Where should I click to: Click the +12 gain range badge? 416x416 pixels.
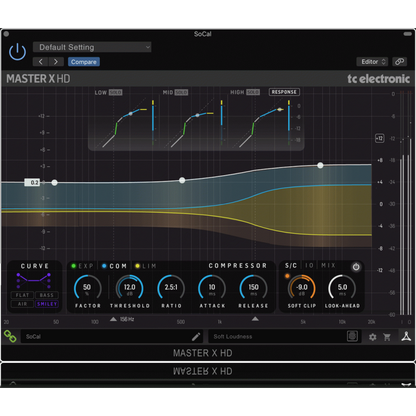click(x=380, y=138)
